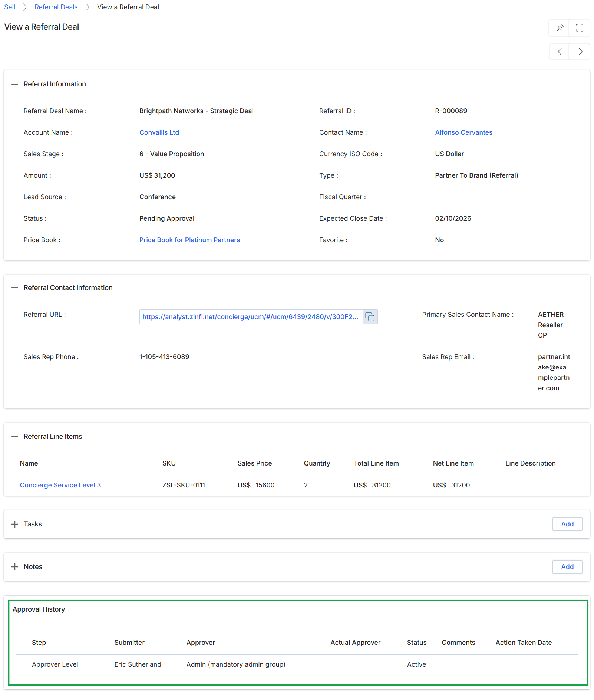Click the Active status in Approval History
Viewport: 594px width, 700px height.
[x=416, y=664]
